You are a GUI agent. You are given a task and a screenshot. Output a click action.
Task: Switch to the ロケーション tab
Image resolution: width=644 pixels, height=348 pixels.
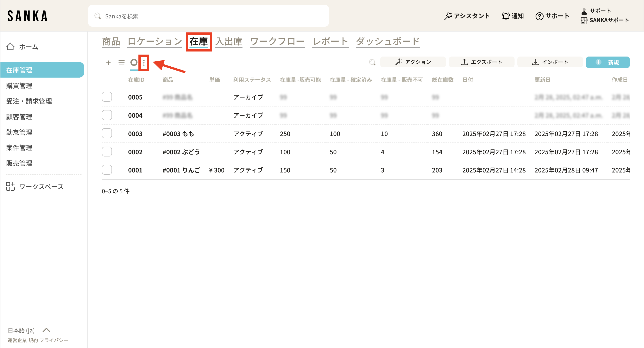(155, 42)
